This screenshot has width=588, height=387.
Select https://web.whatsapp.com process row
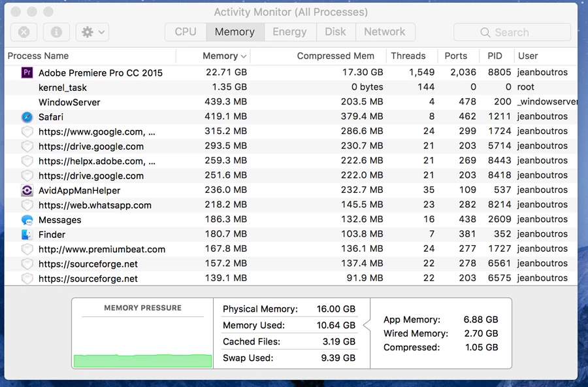coord(291,205)
